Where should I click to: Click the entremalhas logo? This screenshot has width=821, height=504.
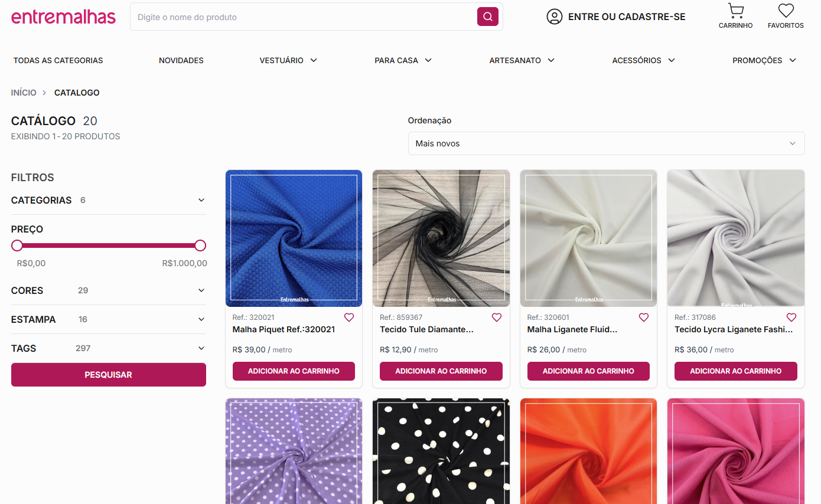(x=63, y=17)
